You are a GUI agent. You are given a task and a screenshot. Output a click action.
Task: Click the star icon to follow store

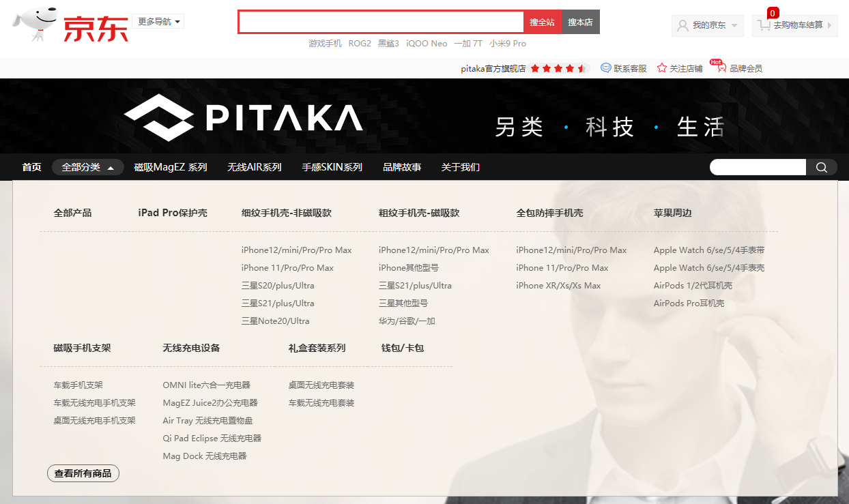click(x=662, y=68)
